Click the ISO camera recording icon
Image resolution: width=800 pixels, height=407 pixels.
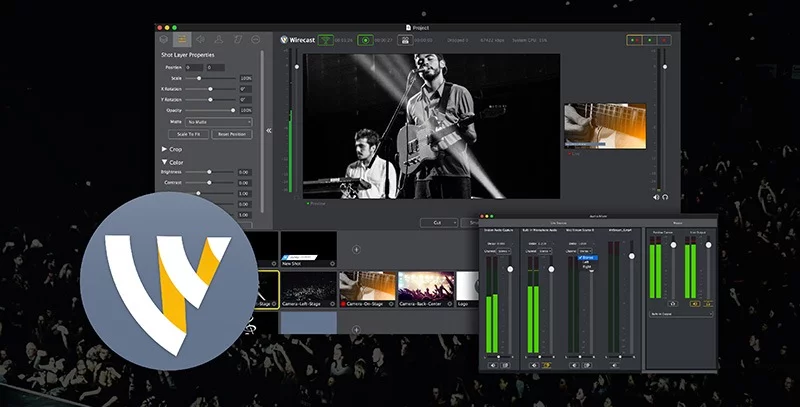click(x=405, y=40)
